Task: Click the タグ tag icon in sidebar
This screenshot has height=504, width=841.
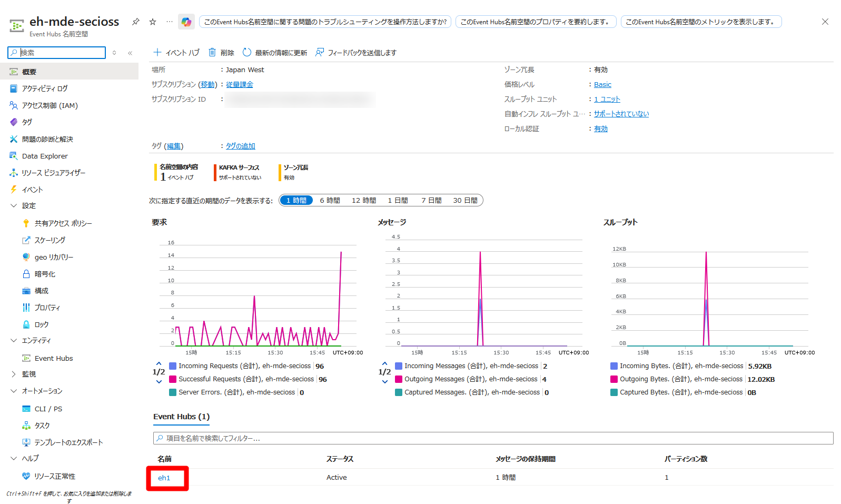Action: click(14, 122)
